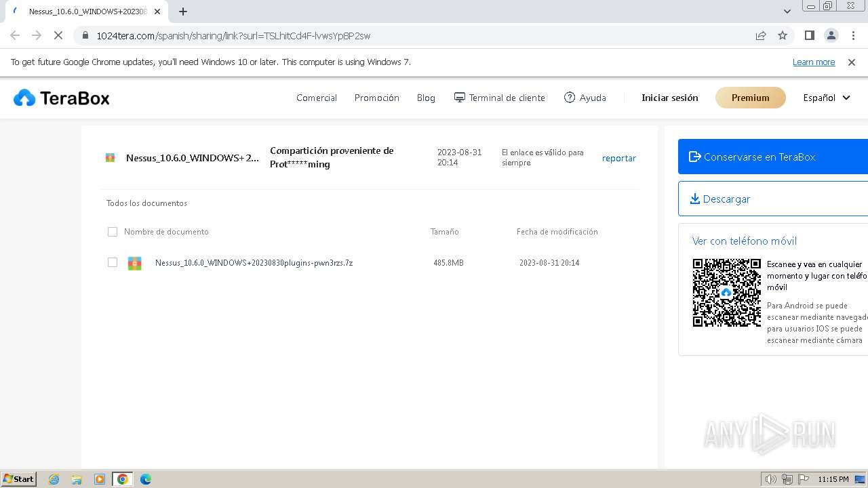Viewport: 868px width, 488px height.
Task: Share this page icon in address bar
Action: (x=761, y=36)
